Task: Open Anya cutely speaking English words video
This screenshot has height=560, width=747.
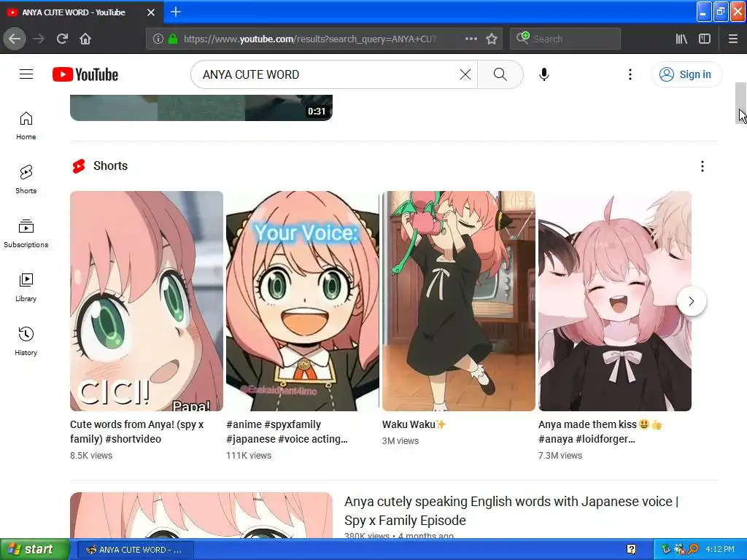Action: [511, 511]
